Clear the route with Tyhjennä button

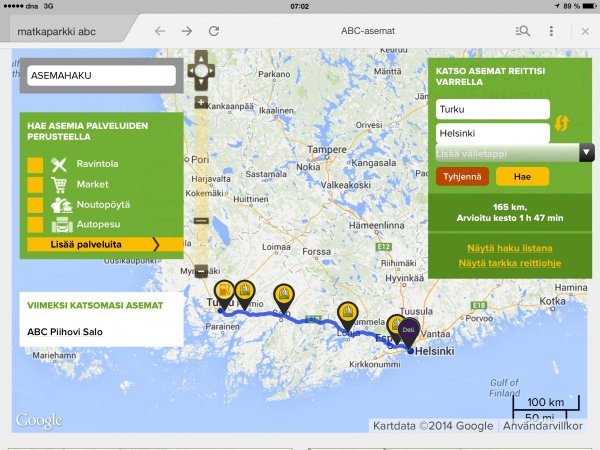pos(461,176)
